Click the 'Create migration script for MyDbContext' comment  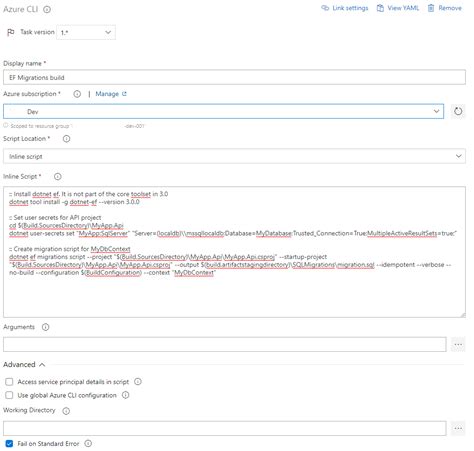click(70, 249)
